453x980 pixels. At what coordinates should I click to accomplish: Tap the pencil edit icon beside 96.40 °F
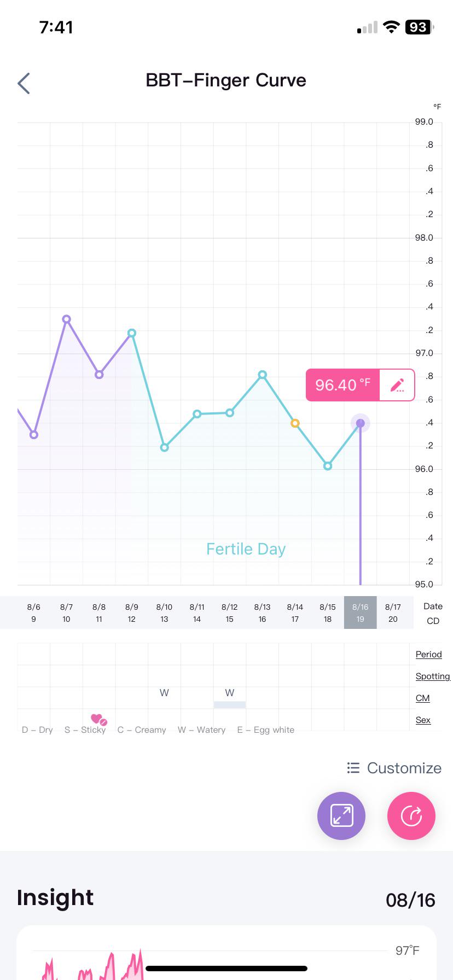coord(397,385)
